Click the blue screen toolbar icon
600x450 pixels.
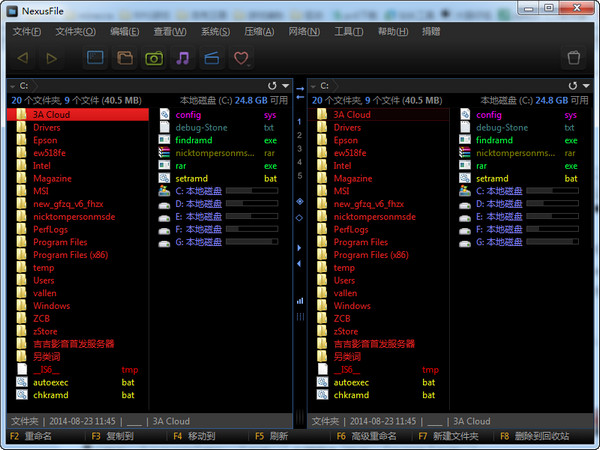[x=95, y=59]
